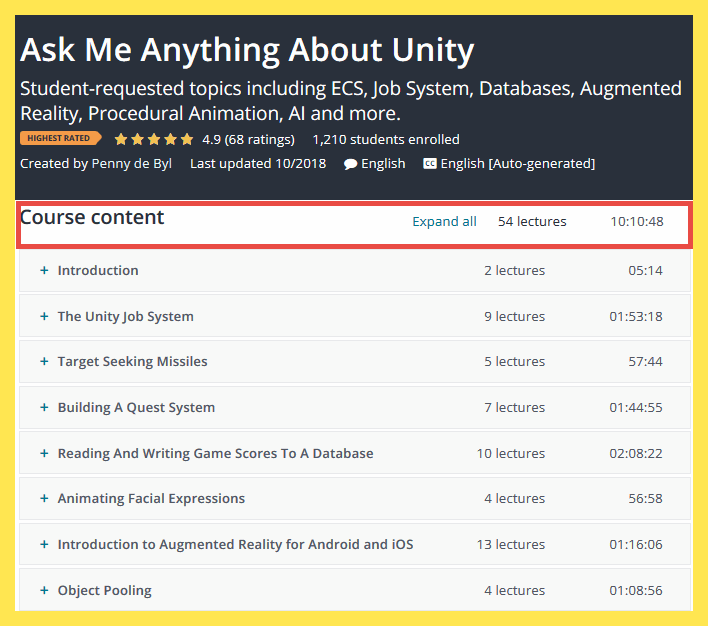The image size is (708, 626).
Task: Click the 9 lectures count
Action: click(x=514, y=316)
